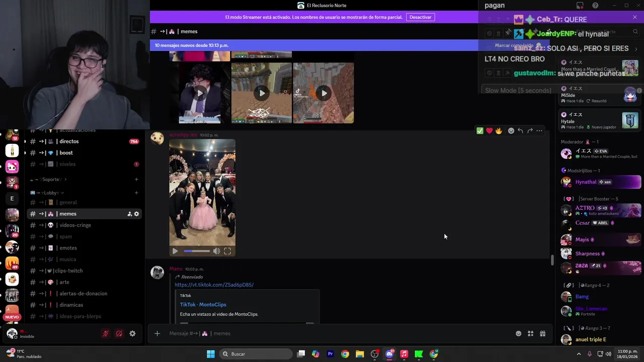644x362 pixels.
Task: Open AZTRO member in the list
Action: [601, 210]
